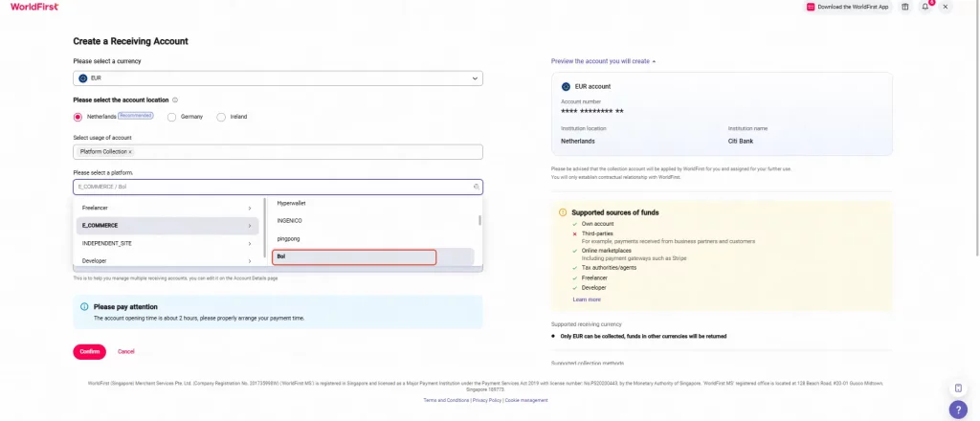Screen dimensions: 980x421
Task: Click the info icon beside account location
Action: pyautogui.click(x=175, y=100)
